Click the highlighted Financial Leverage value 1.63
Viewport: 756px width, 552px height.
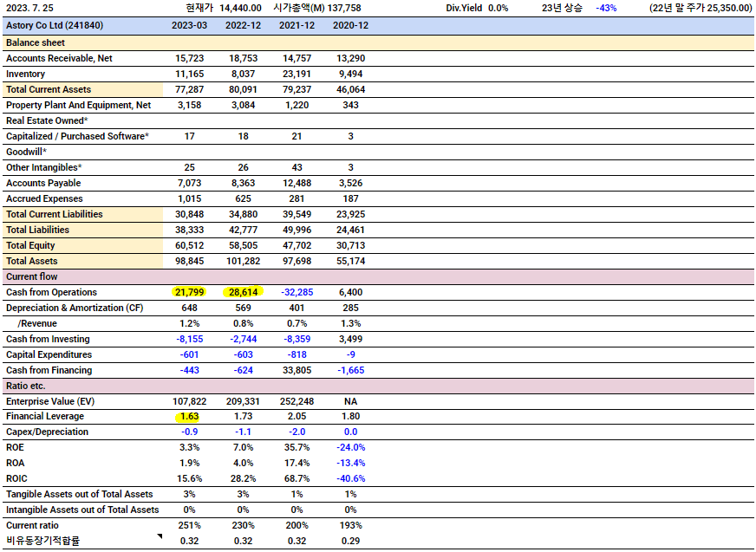[190, 417]
